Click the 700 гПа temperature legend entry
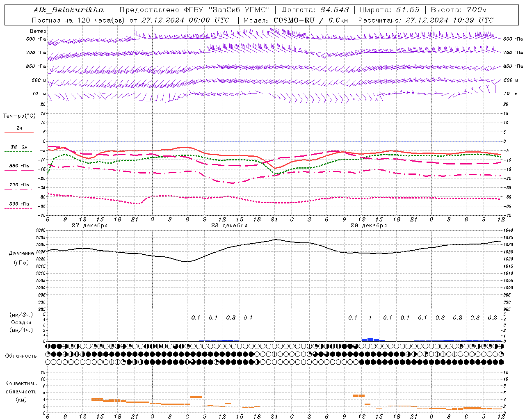 [19, 185]
